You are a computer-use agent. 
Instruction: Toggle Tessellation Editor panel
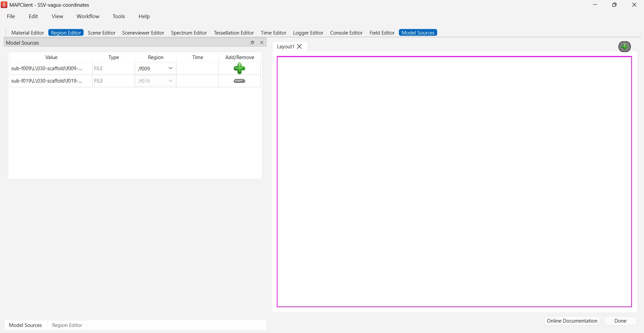[234, 33]
